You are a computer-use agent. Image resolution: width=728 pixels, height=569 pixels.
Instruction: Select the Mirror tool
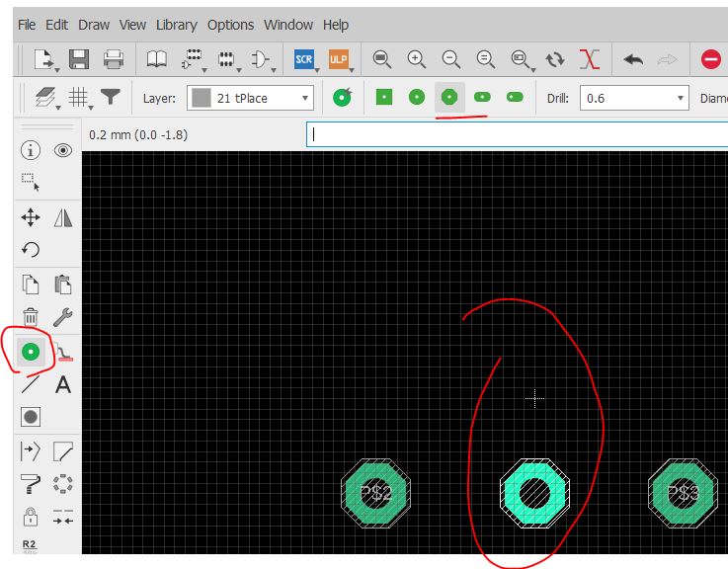[63, 217]
